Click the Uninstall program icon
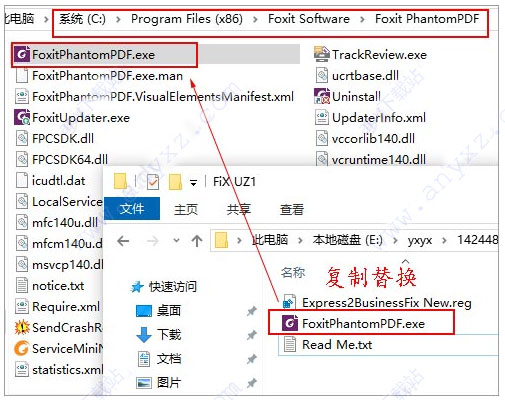The image size is (505, 400). (x=322, y=97)
